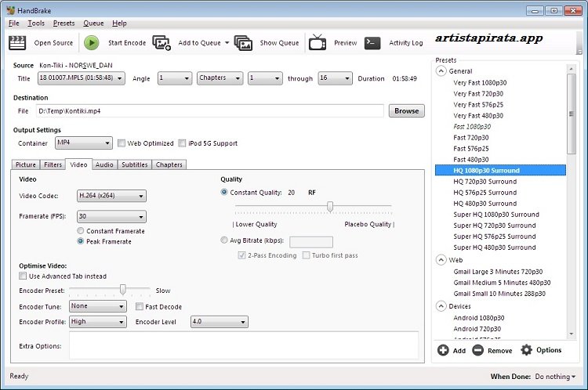588x390 pixels.
Task: Open the Queue menu
Action: [x=93, y=23]
